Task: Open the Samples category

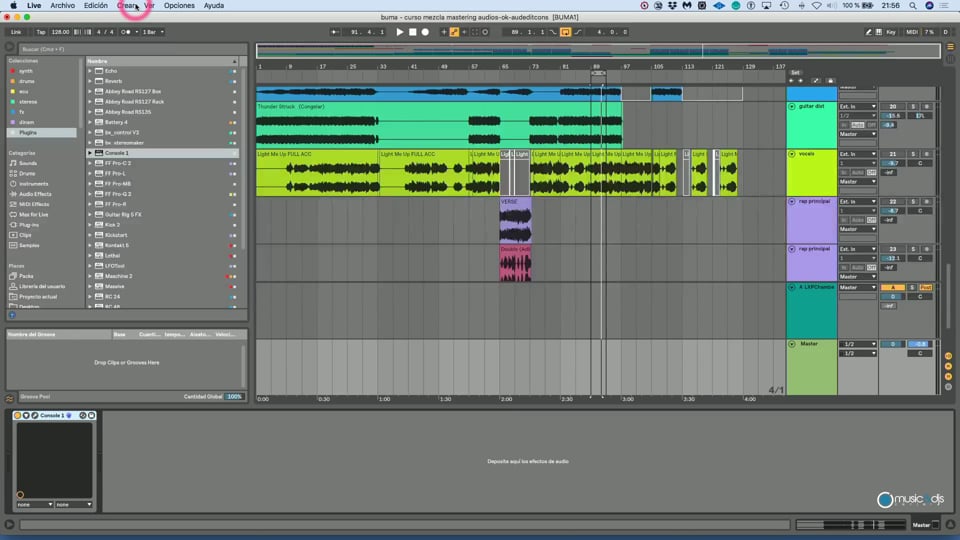Action: coord(29,246)
